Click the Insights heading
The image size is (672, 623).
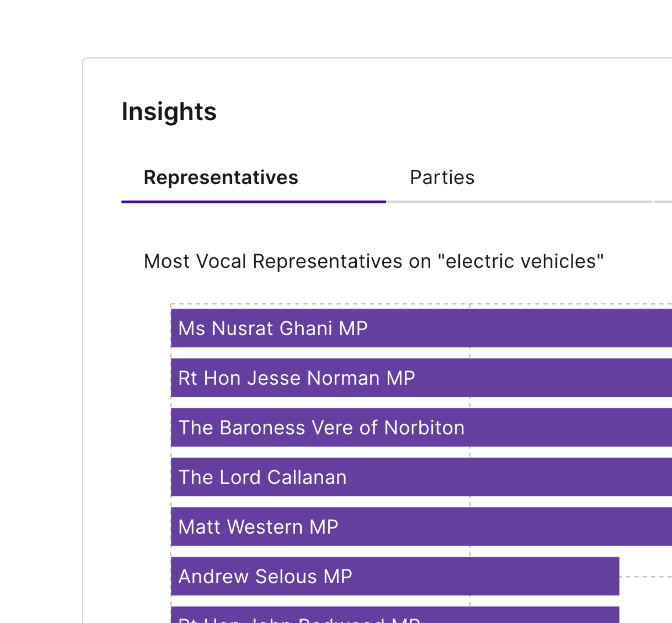pyautogui.click(x=169, y=111)
